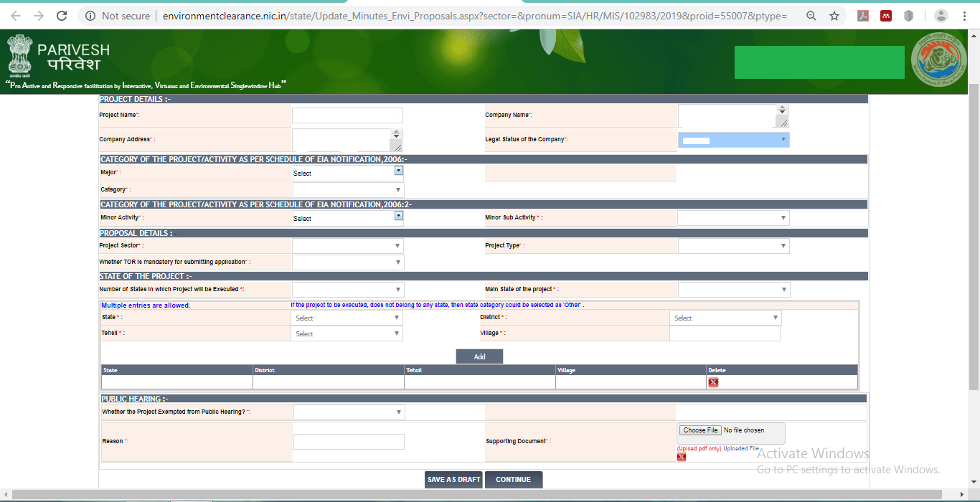The image size is (980, 502).
Task: Click the browser profile avatar icon
Action: [x=941, y=14]
